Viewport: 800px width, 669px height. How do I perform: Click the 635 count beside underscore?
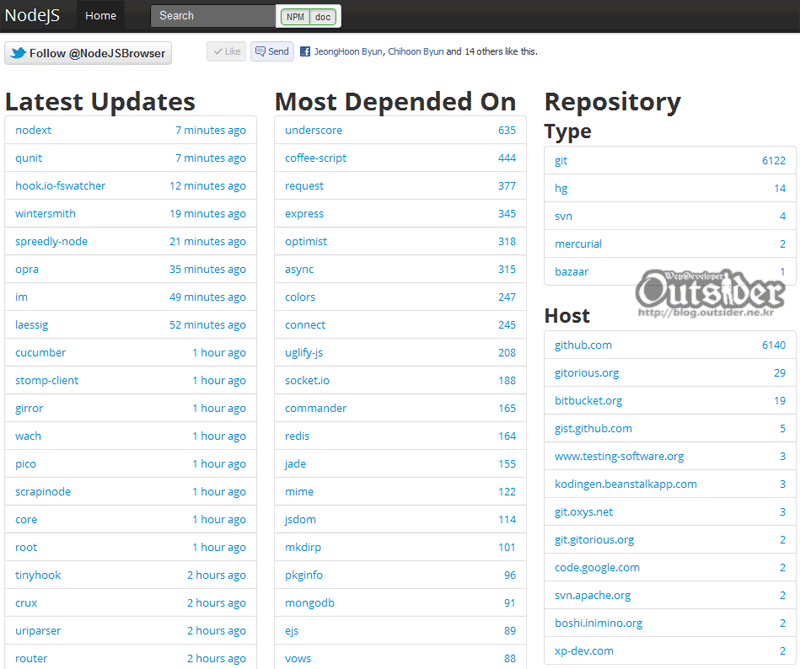[507, 130]
